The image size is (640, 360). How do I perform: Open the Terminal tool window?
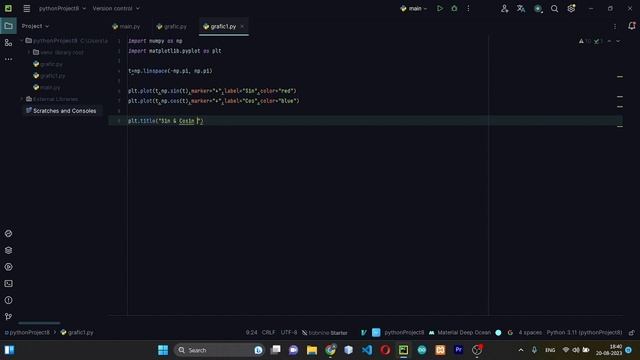[x=8, y=284]
